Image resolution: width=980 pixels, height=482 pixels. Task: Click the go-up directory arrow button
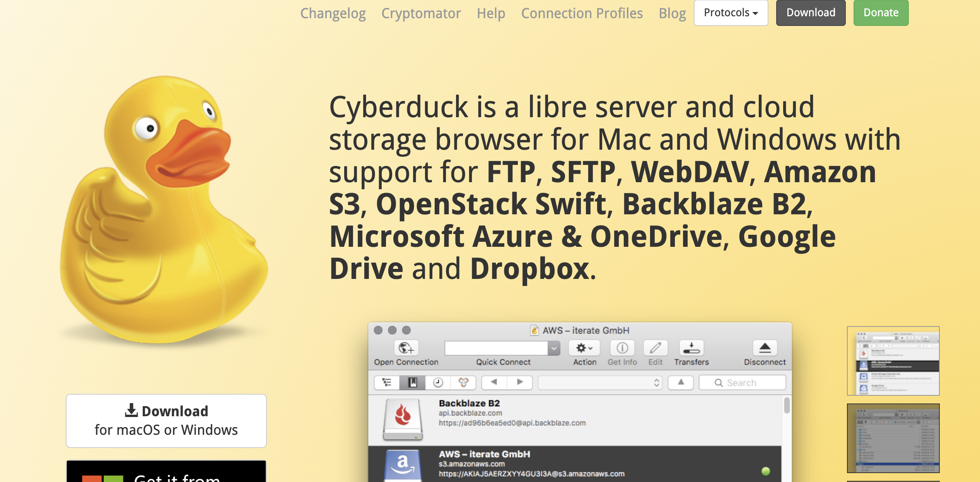coord(681,382)
